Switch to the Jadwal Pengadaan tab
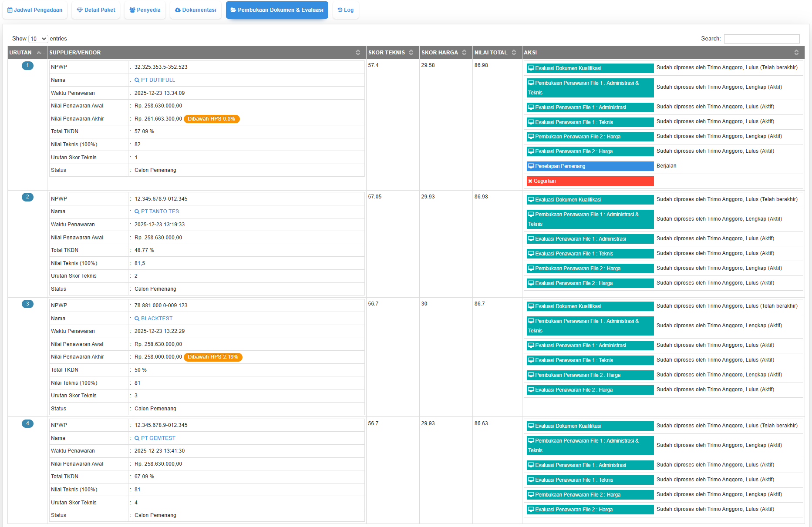The width and height of the screenshot is (812, 527). click(x=35, y=10)
